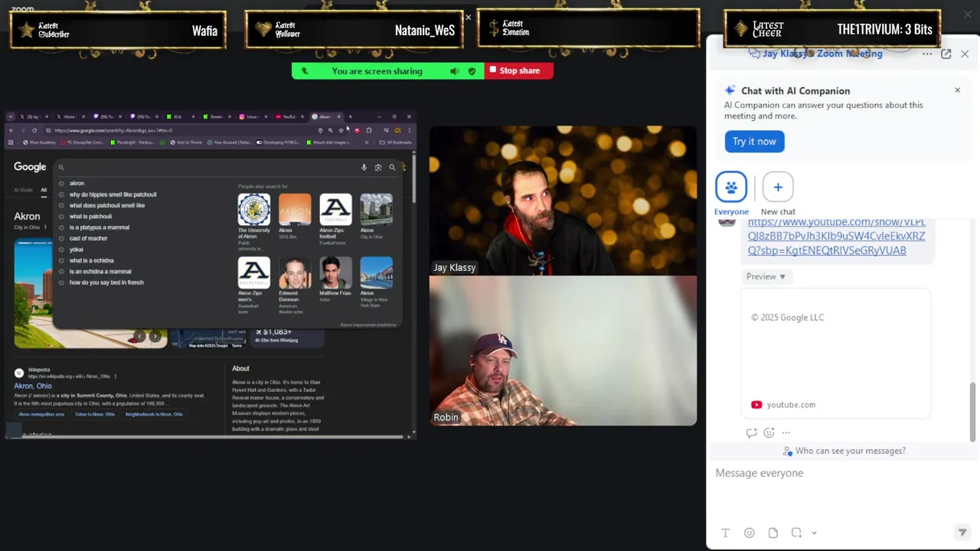The height and width of the screenshot is (551, 980).
Task: Click Google Lens image search icon
Action: [x=377, y=167]
